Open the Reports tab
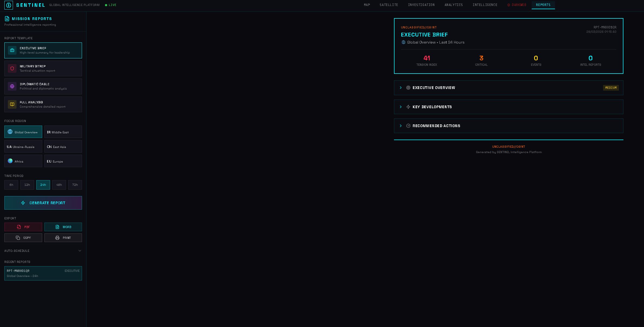Screen dimensions: 644x327 (543, 5)
